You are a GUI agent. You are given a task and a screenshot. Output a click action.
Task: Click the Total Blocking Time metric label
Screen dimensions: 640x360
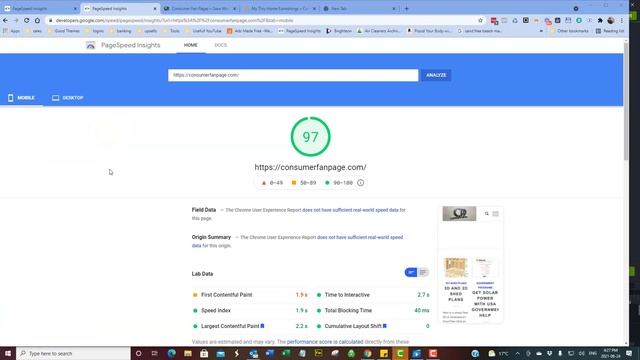348,311
